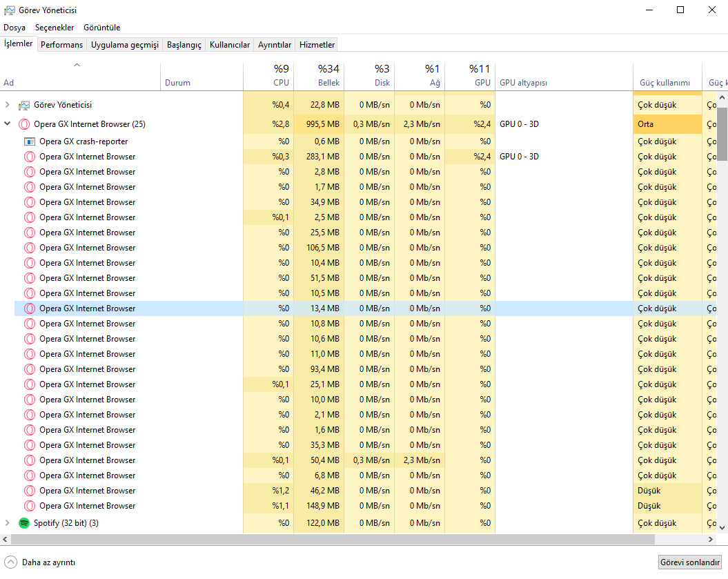Click the Spotify app icon
The height and width of the screenshot is (579, 728).
coord(24,523)
